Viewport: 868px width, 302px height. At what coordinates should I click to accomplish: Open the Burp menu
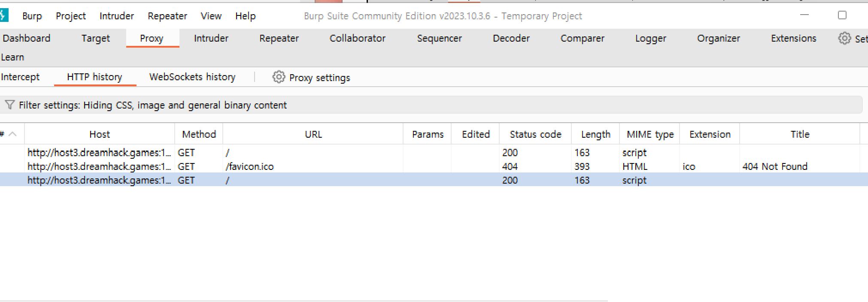(32, 16)
